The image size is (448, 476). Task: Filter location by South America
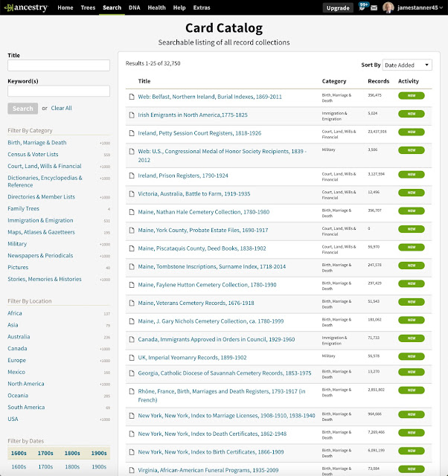[26, 408]
